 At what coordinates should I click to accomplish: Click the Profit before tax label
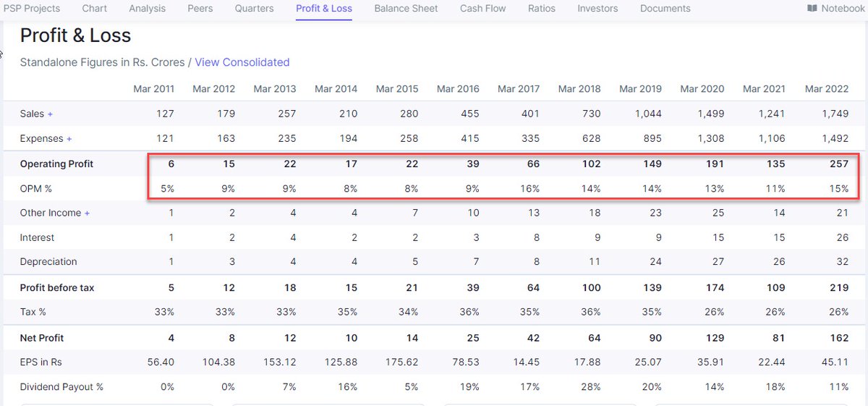coord(57,288)
